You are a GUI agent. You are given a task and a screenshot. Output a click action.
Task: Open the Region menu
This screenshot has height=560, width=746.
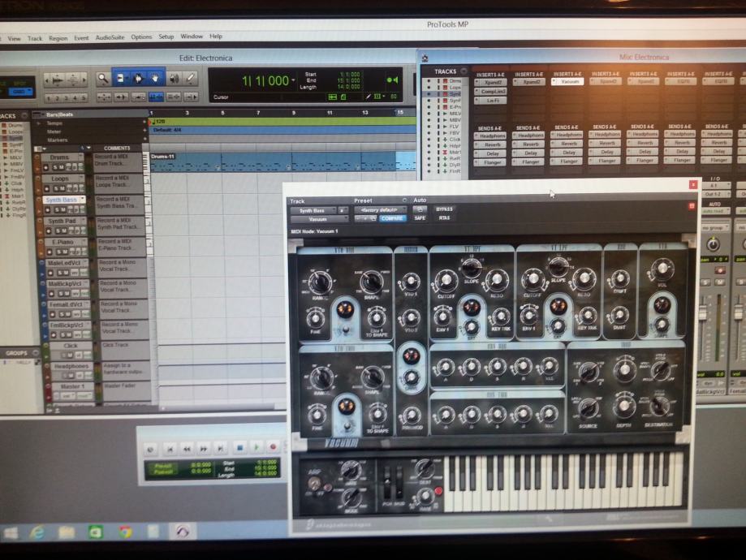pyautogui.click(x=58, y=38)
